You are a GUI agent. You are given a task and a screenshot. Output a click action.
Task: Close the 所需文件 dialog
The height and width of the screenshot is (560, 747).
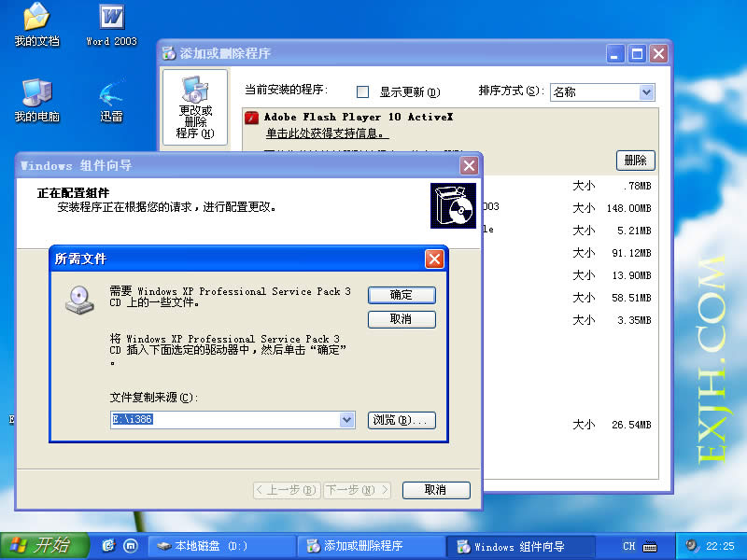[x=434, y=259]
